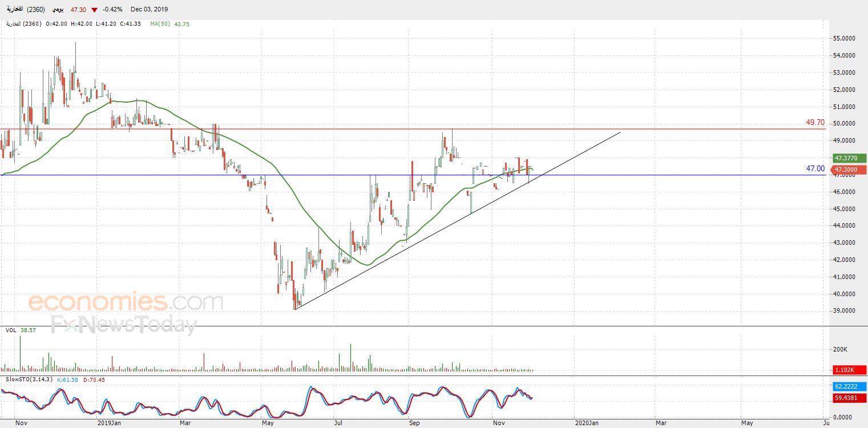The width and height of the screenshot is (868, 428).
Task: Click the 50.0000 price axis label
Action: 843,123
